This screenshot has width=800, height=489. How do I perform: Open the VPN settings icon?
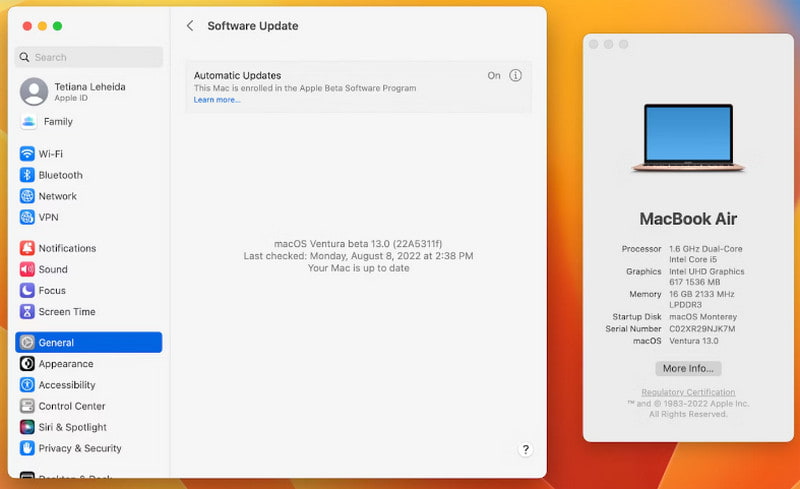click(x=27, y=217)
